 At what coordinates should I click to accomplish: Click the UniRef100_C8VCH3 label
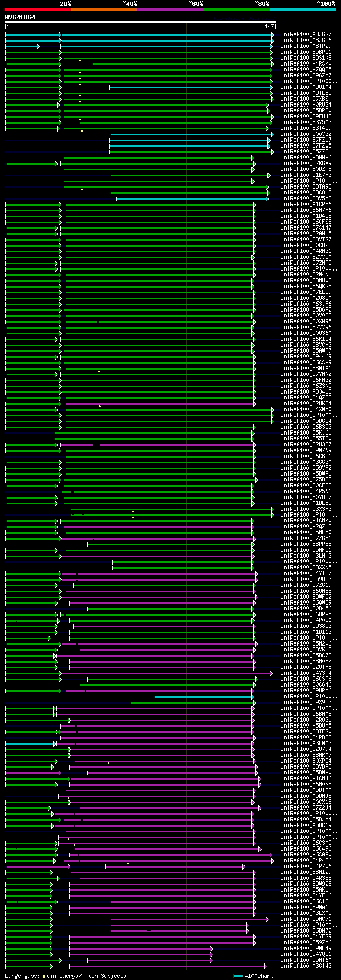click(x=306, y=345)
